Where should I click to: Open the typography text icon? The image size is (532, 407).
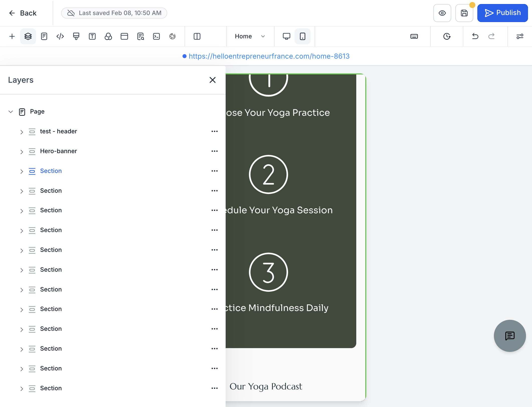(x=92, y=36)
